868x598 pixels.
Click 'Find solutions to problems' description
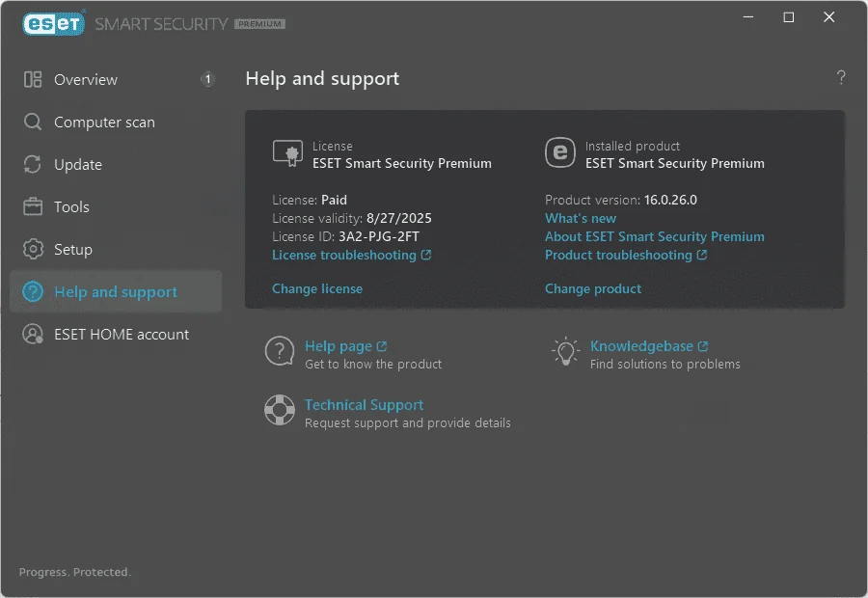click(x=665, y=364)
